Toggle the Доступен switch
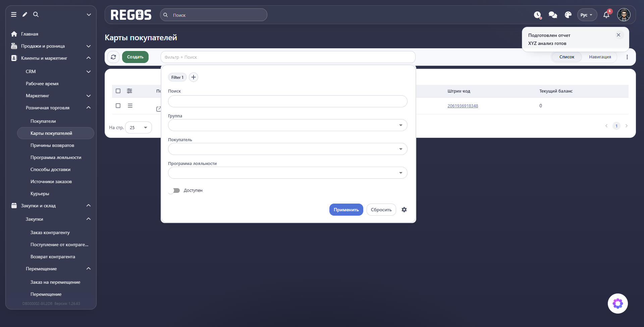The image size is (644, 327). [x=174, y=190]
